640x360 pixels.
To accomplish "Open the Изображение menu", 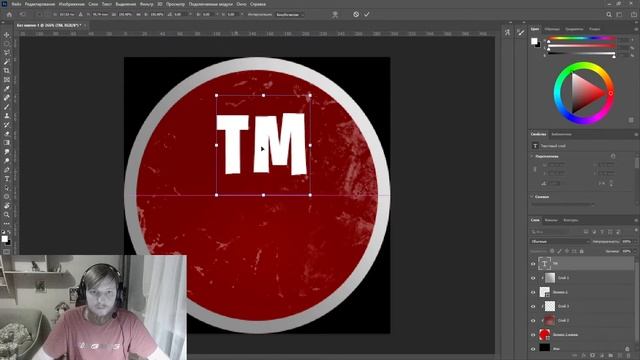I will pos(71,4).
